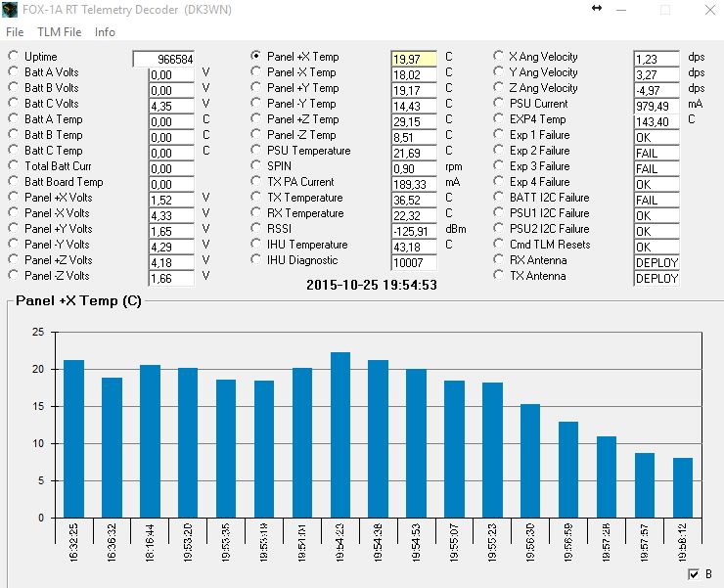
Task: Select the PSU Current radio button
Action: [498, 103]
